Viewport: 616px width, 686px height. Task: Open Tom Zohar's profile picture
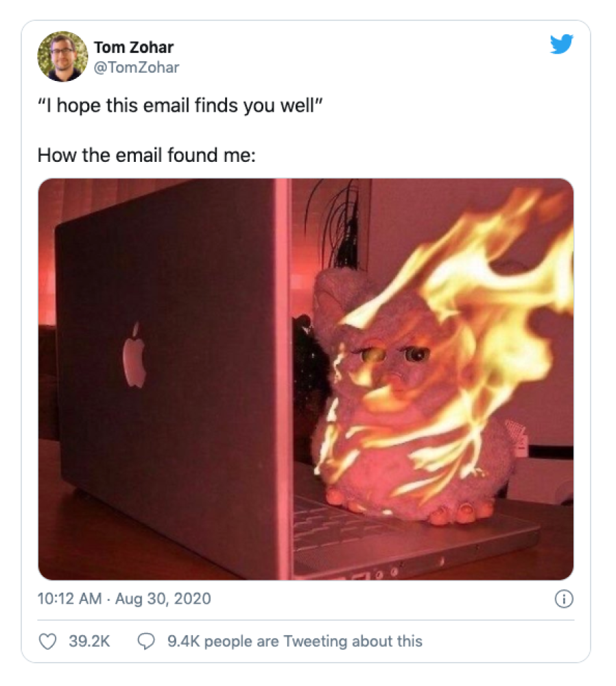click(x=62, y=56)
